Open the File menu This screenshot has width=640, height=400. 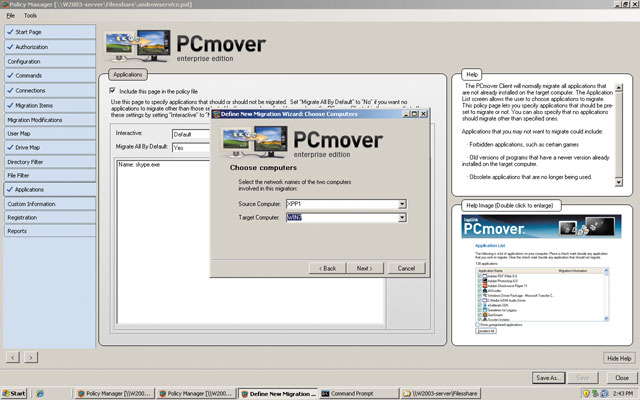(x=11, y=16)
